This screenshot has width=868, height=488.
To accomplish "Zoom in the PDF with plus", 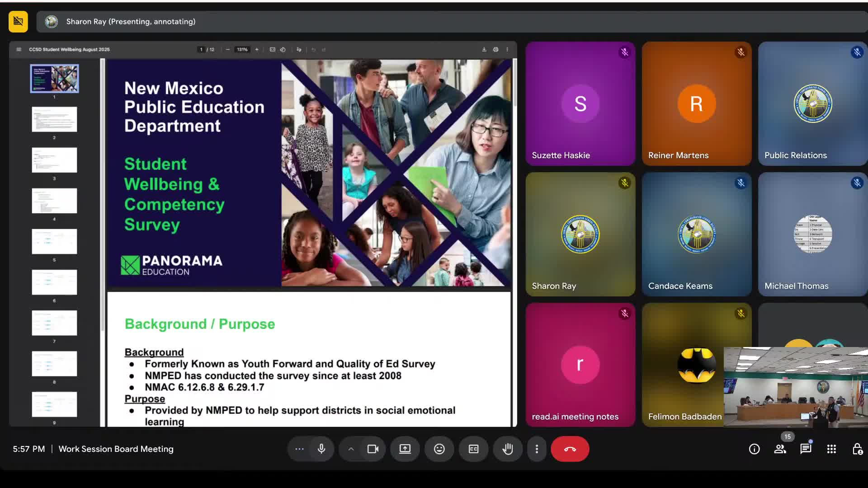I will 257,50.
